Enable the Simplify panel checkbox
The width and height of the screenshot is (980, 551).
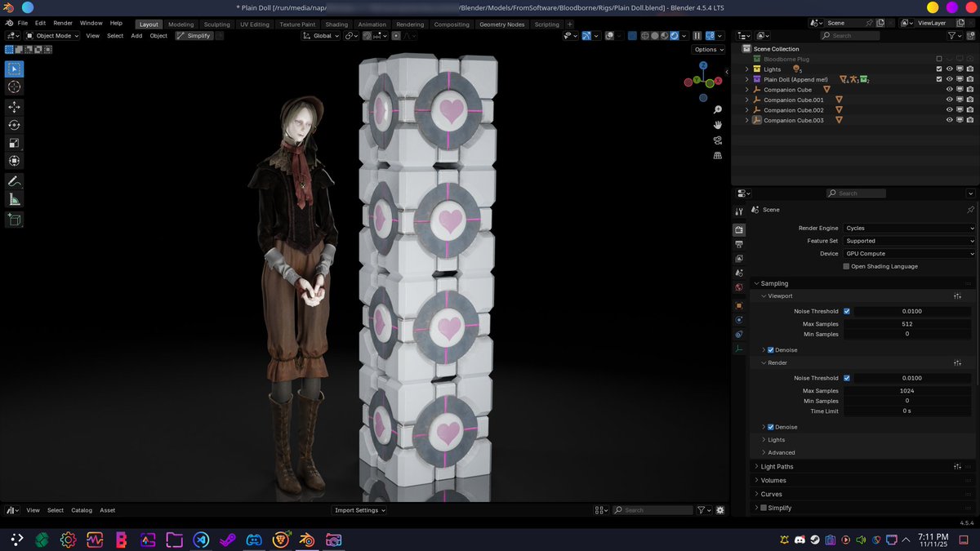764,508
